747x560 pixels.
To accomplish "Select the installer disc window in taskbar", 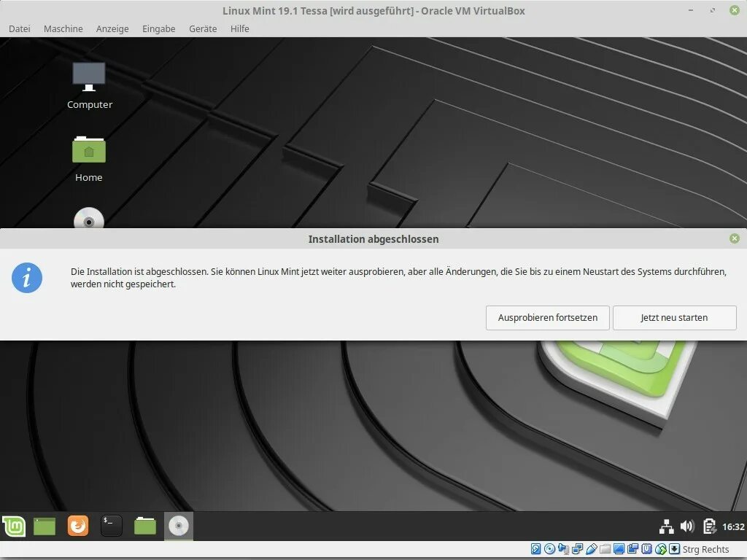I will 179,526.
